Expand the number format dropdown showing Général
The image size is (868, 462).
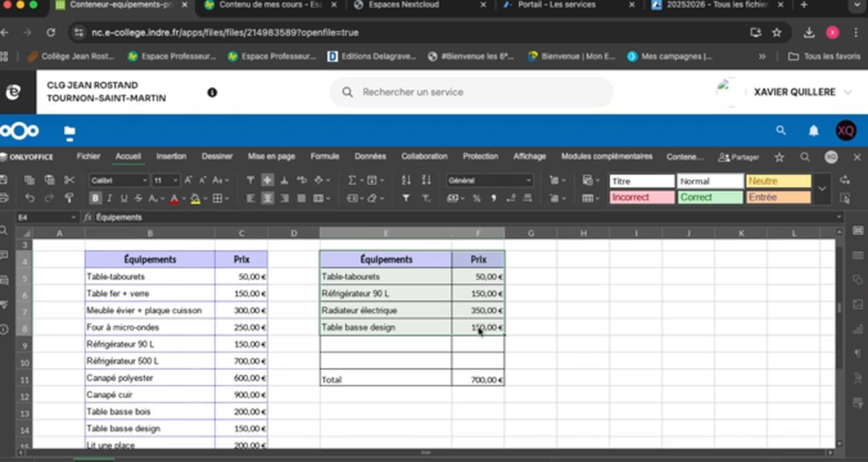click(528, 180)
